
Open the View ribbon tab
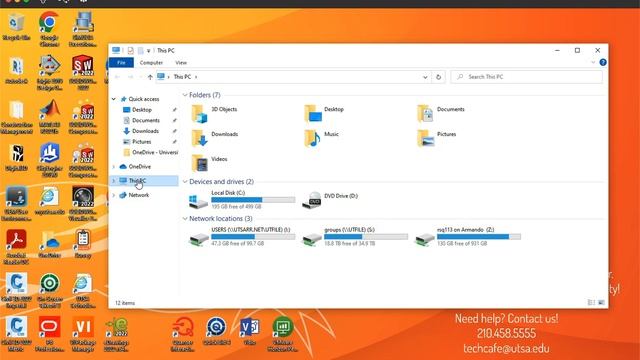point(181,62)
